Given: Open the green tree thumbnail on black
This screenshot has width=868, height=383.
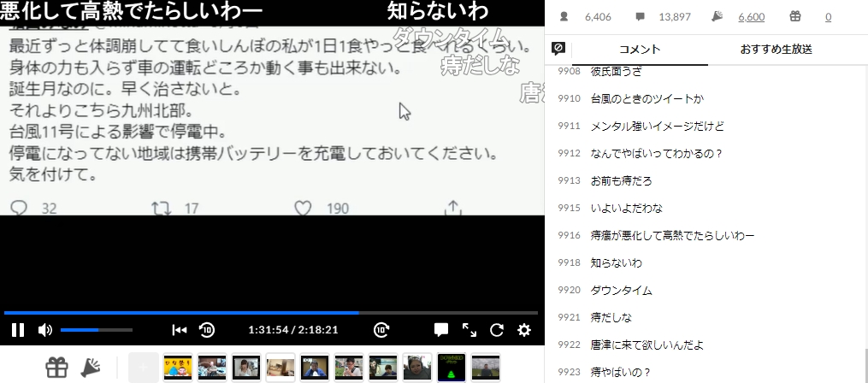Looking at the screenshot, I should (451, 368).
